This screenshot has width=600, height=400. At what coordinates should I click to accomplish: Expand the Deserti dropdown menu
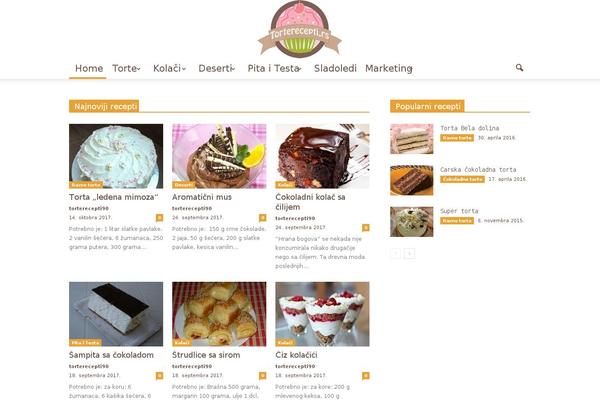[216, 69]
